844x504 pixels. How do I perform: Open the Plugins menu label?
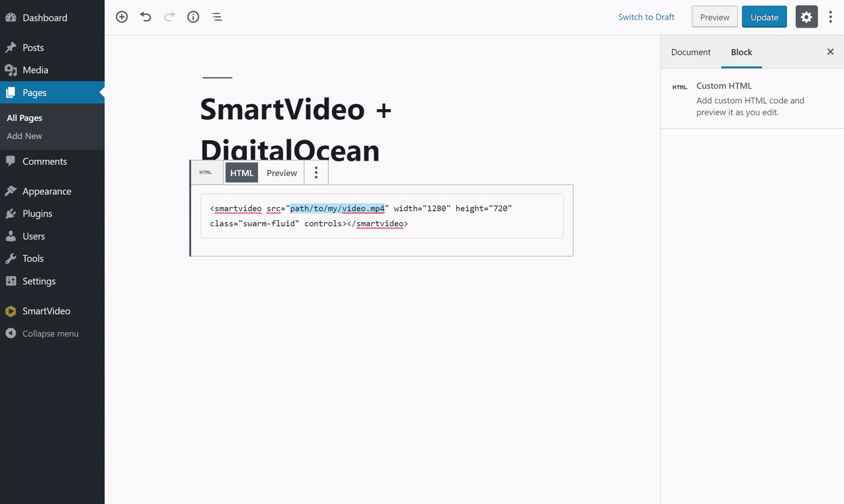tap(37, 214)
